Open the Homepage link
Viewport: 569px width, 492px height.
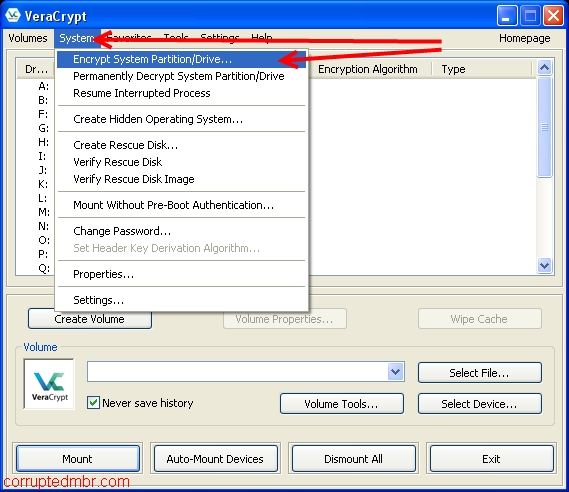coord(524,38)
